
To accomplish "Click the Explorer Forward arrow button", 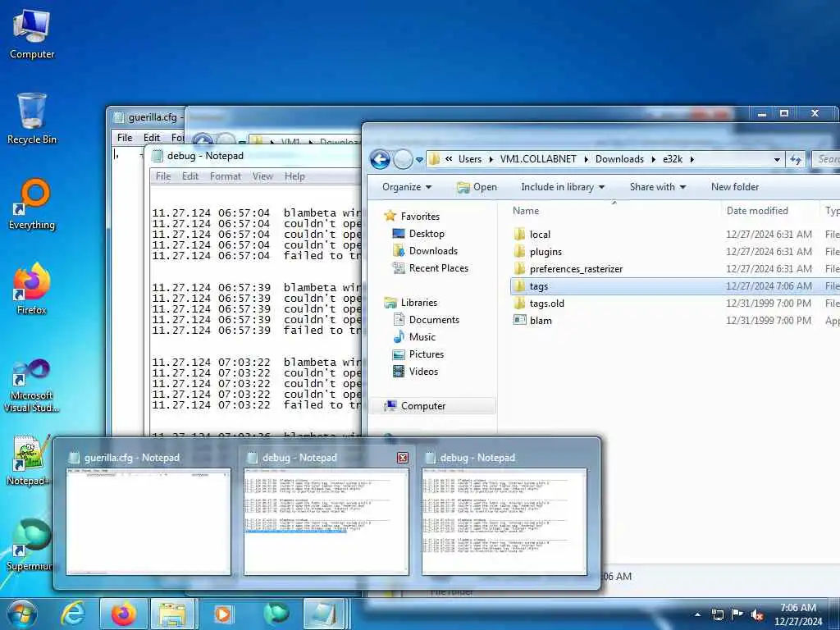I will pos(402,159).
